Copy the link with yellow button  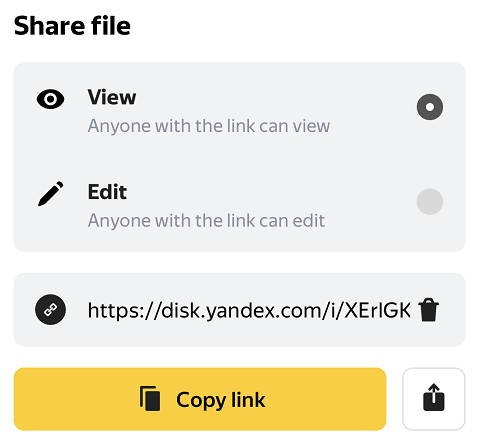(200, 399)
